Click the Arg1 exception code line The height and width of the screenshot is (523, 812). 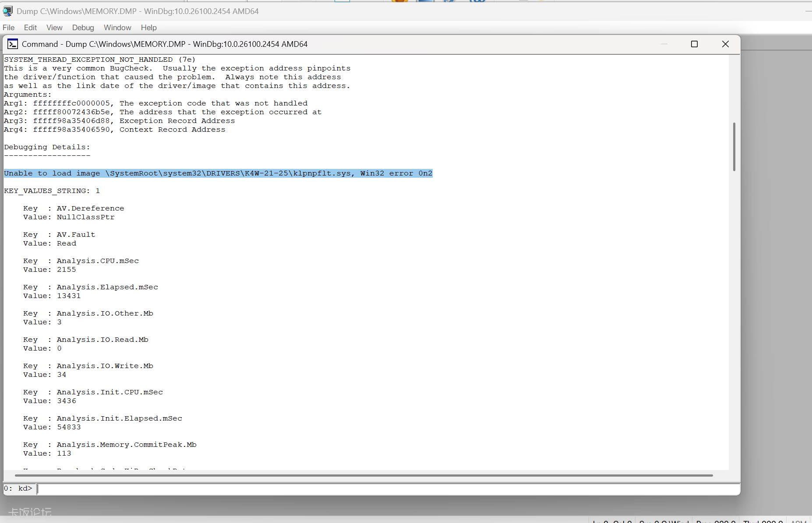(156, 103)
